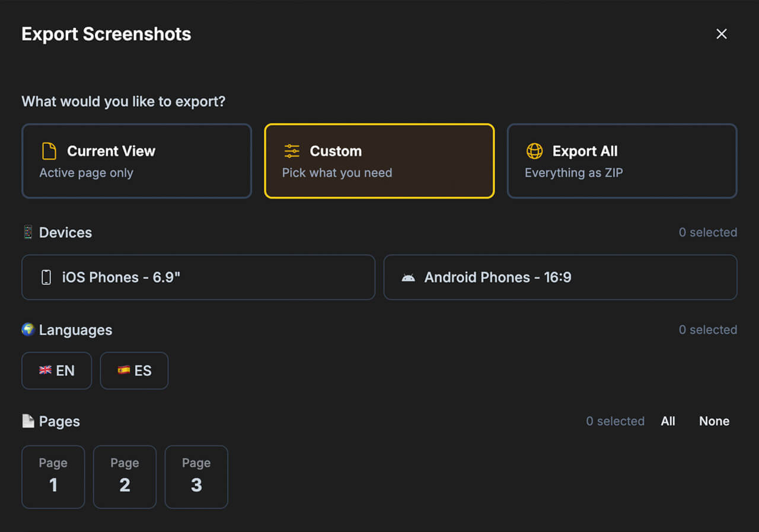Click the globe icon next to Languages heading
The height and width of the screenshot is (532, 759).
click(27, 330)
